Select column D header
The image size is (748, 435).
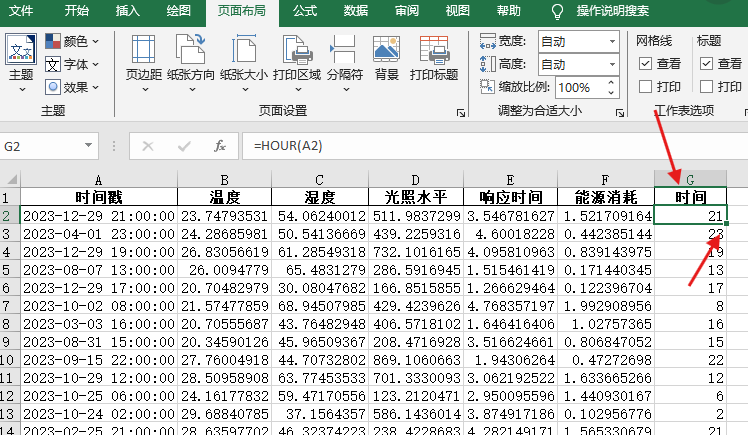(416, 180)
